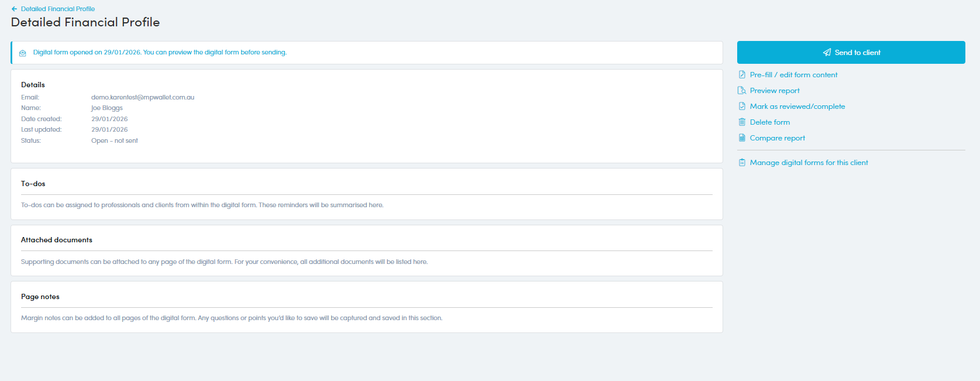Screen dimensions: 980x381
Task: Click the Pre-fill / edit form document icon
Action: point(742,75)
